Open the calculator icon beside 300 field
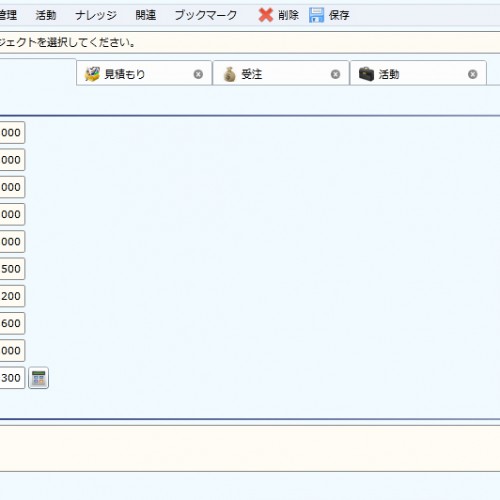 tap(39, 378)
